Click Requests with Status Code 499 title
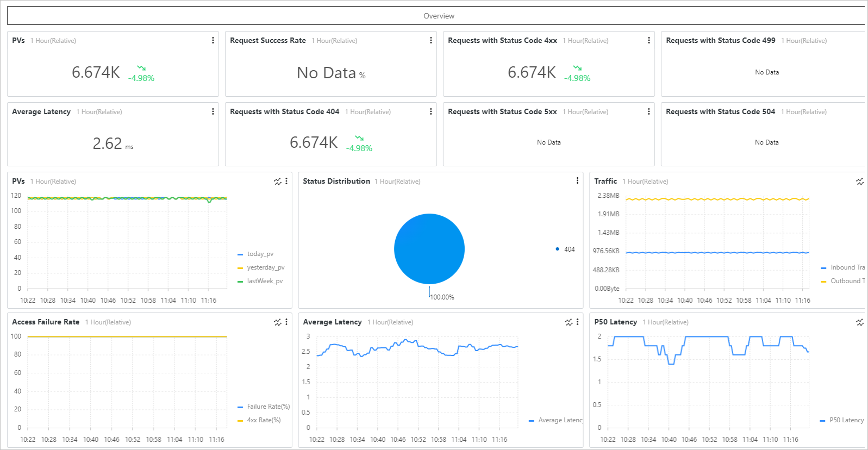Image resolution: width=868 pixels, height=450 pixels. click(721, 40)
